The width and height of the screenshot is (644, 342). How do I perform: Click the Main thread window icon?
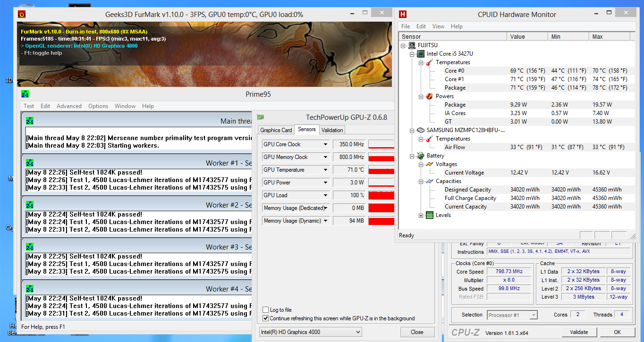coord(30,121)
